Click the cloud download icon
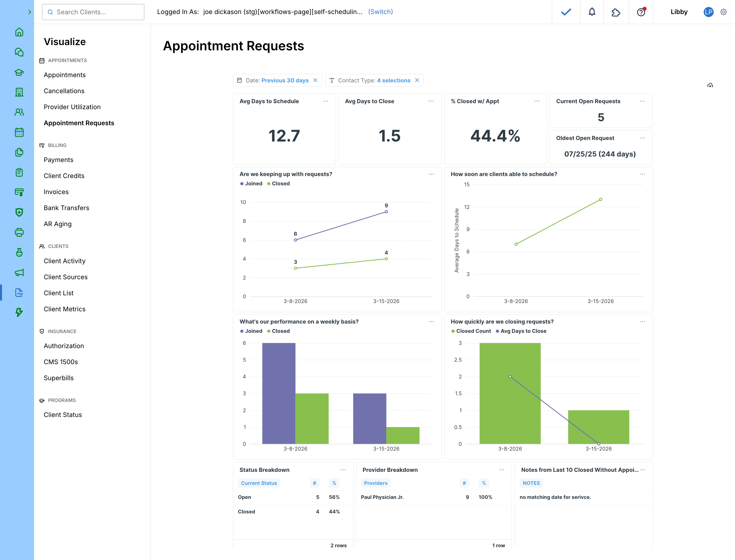The width and height of the screenshot is (735, 560). tap(710, 85)
